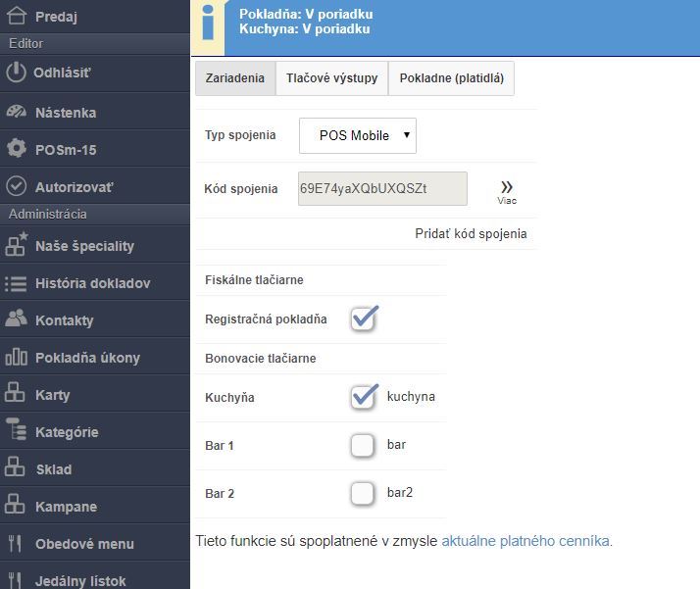Open the Typ spojenia dropdown
Screen dimensions: 700x589
coord(358,135)
